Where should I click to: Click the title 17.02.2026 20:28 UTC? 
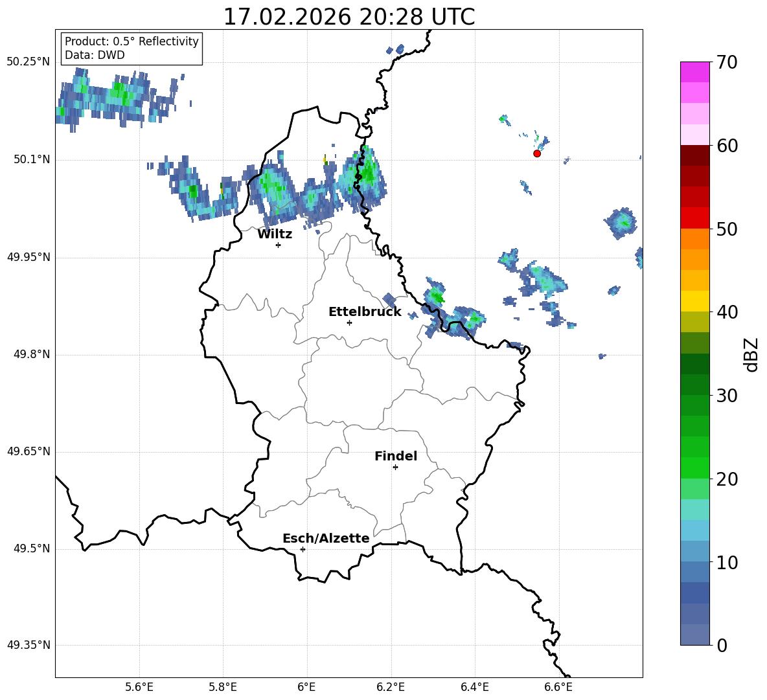tap(349, 17)
